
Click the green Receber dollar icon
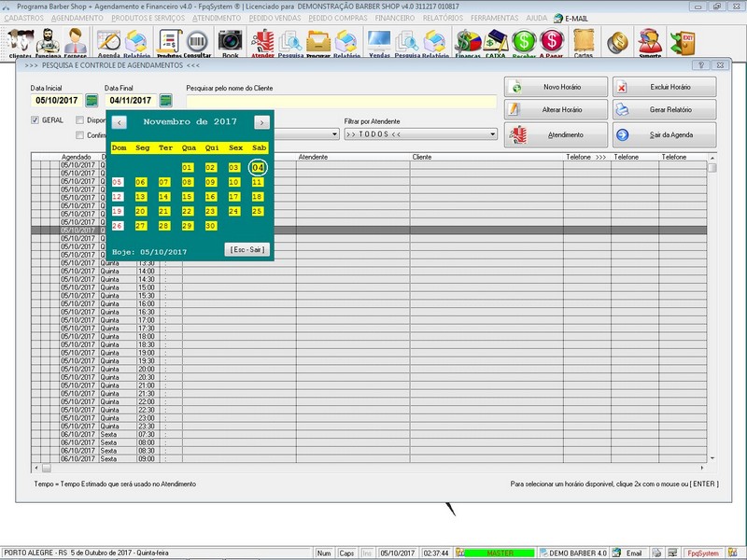point(524,43)
